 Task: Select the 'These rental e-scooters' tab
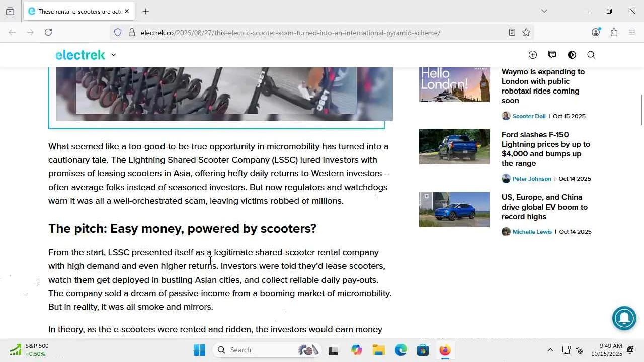79,11
